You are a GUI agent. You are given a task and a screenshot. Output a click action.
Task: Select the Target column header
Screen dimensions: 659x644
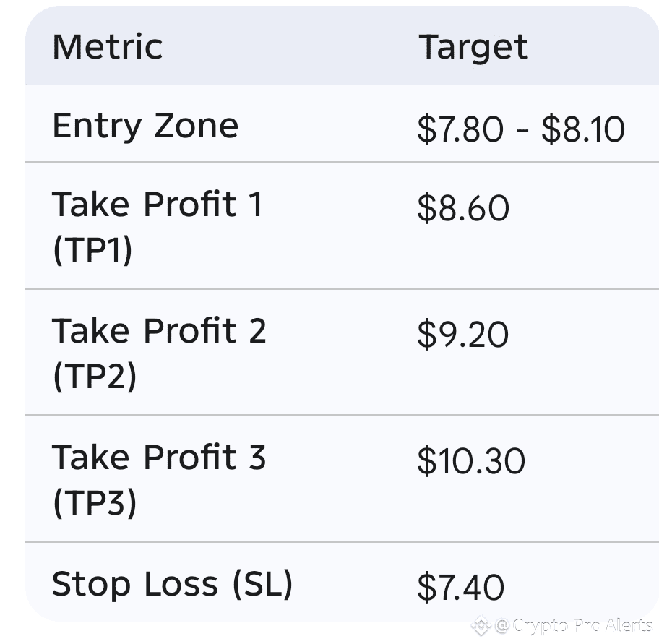[x=473, y=47]
